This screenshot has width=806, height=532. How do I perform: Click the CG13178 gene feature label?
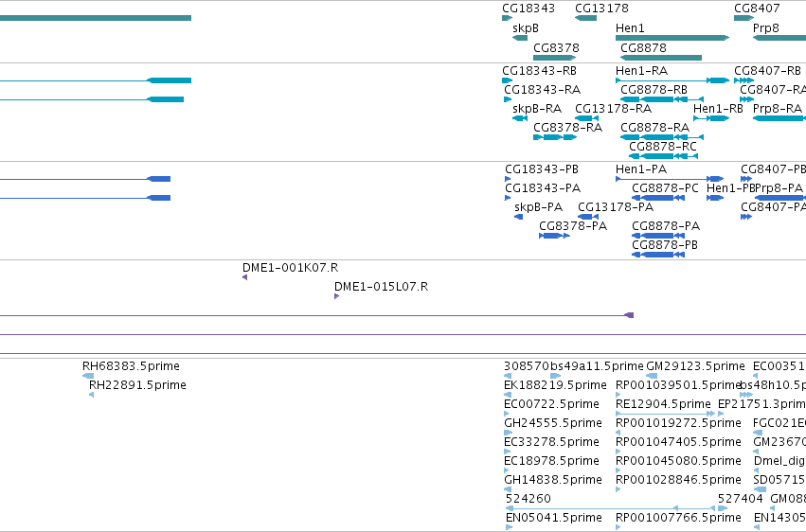(601, 9)
